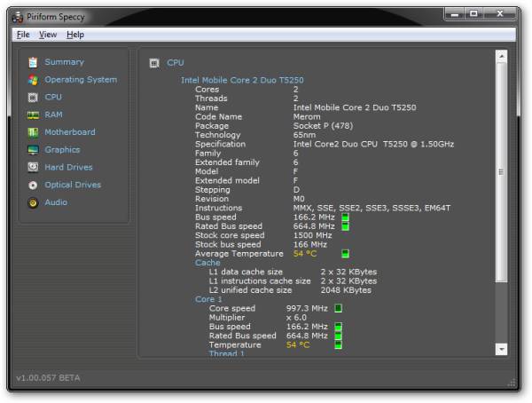Click the Audio speaker icon

[x=33, y=203]
